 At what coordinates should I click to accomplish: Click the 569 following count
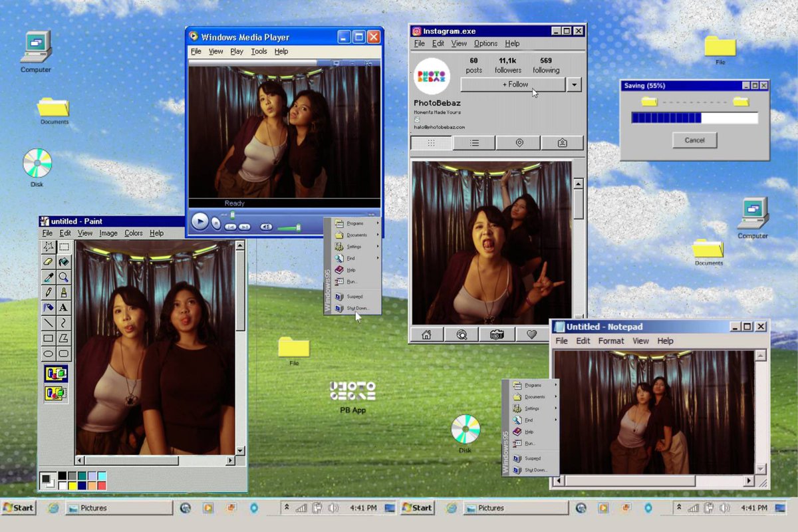[546, 65]
